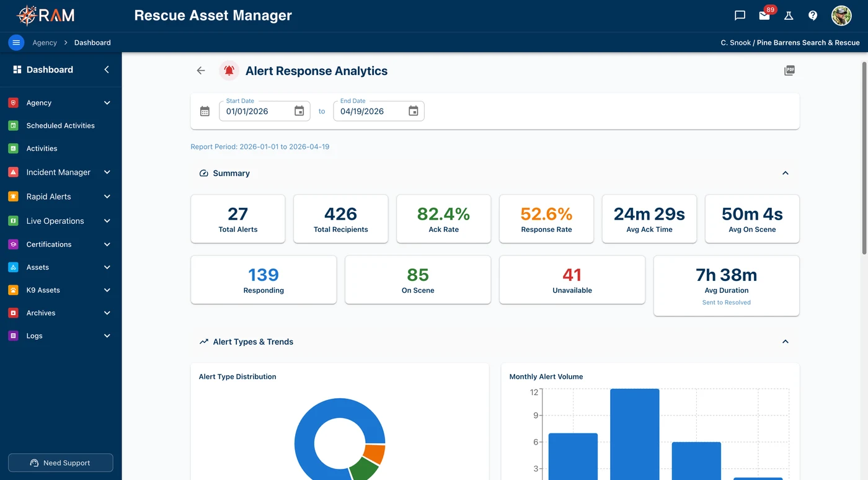Image resolution: width=868 pixels, height=480 pixels.
Task: Click the Assets sidebar icon
Action: 13,267
